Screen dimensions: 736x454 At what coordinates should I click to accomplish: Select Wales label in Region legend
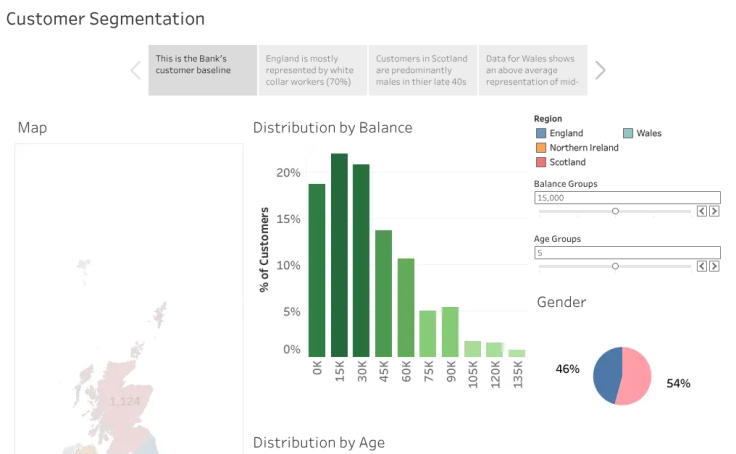[649, 133]
